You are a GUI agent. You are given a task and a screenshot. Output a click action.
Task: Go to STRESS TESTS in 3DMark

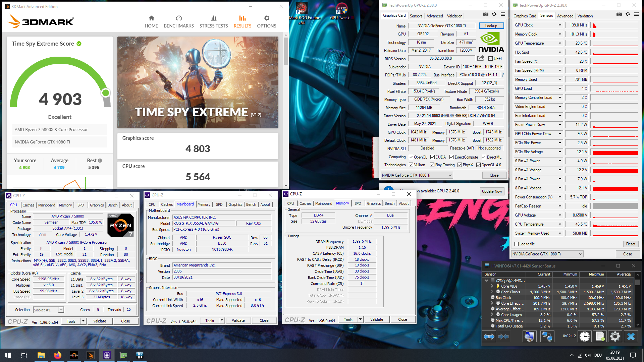214,22
